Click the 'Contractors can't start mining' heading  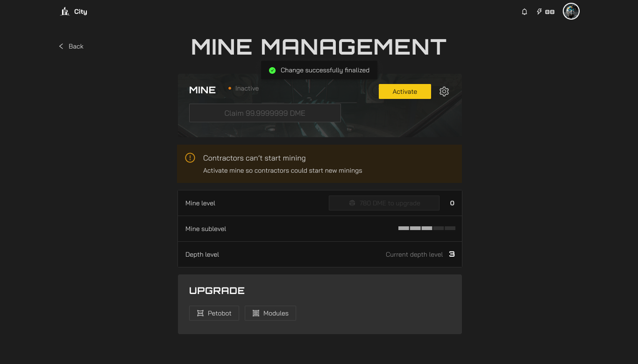pos(255,158)
